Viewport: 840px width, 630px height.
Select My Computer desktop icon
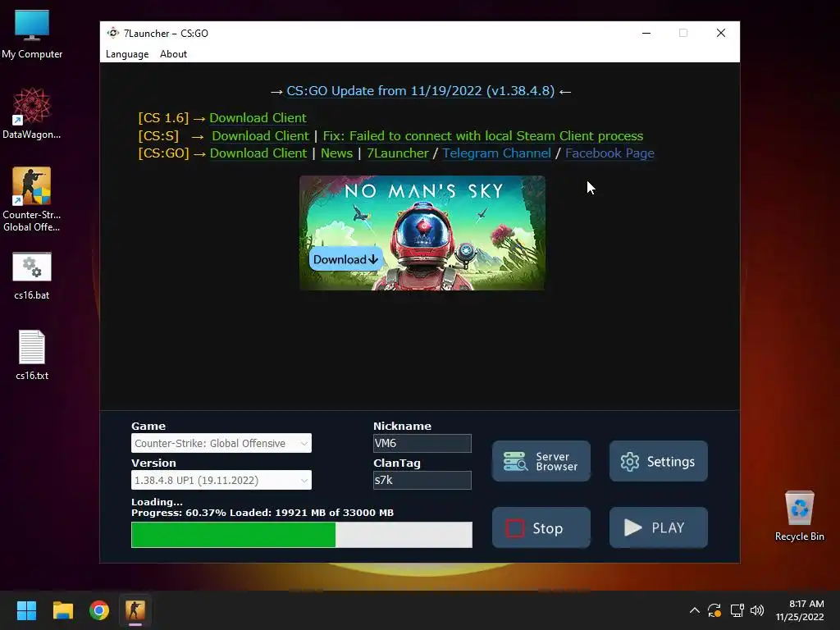pyautogui.click(x=32, y=34)
